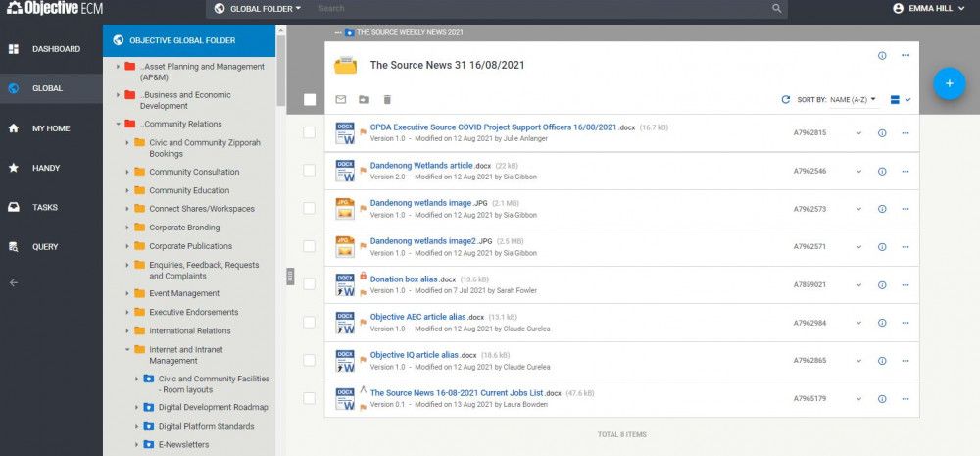This screenshot has width=980, height=456.
Task: Click the globe icon in Objective Global Folder header
Action: (x=119, y=40)
